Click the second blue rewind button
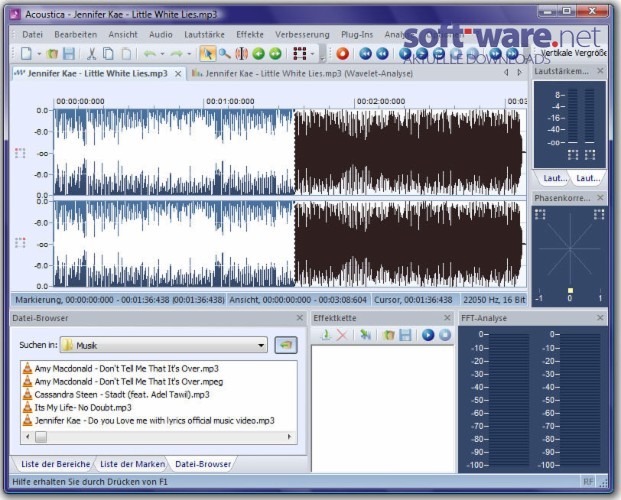The height and width of the screenshot is (500, 621). [x=382, y=53]
